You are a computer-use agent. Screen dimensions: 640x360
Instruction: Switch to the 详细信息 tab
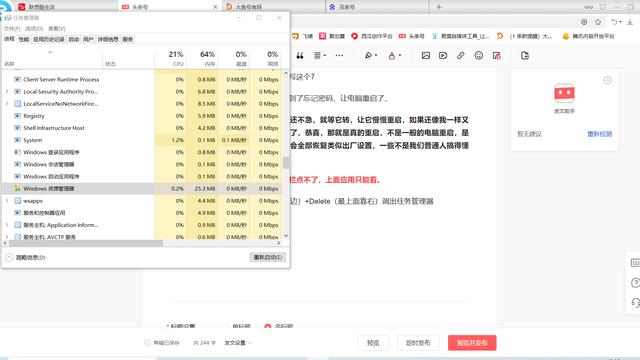[x=108, y=39]
